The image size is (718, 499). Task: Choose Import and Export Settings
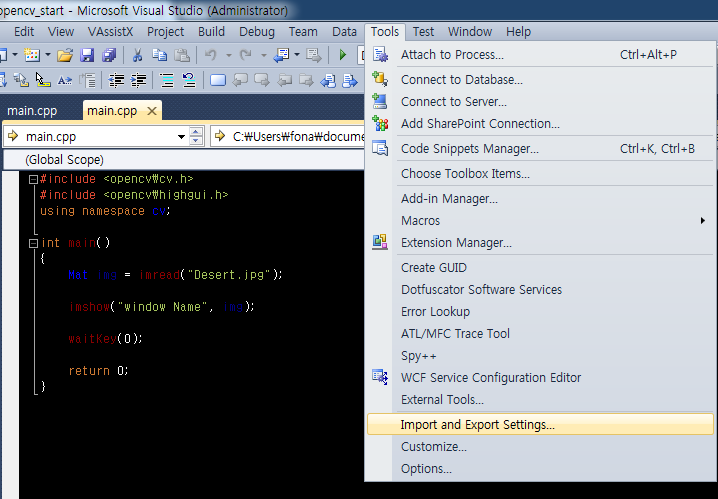click(x=540, y=424)
